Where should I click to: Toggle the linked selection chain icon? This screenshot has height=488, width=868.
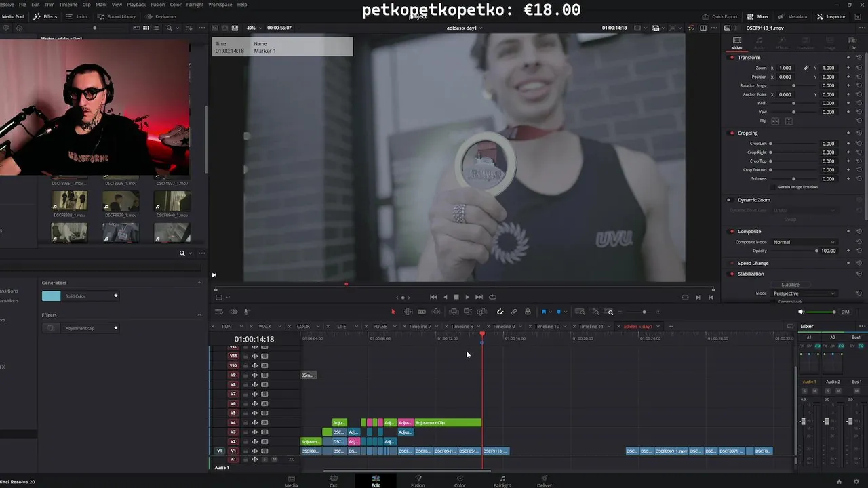click(x=513, y=312)
